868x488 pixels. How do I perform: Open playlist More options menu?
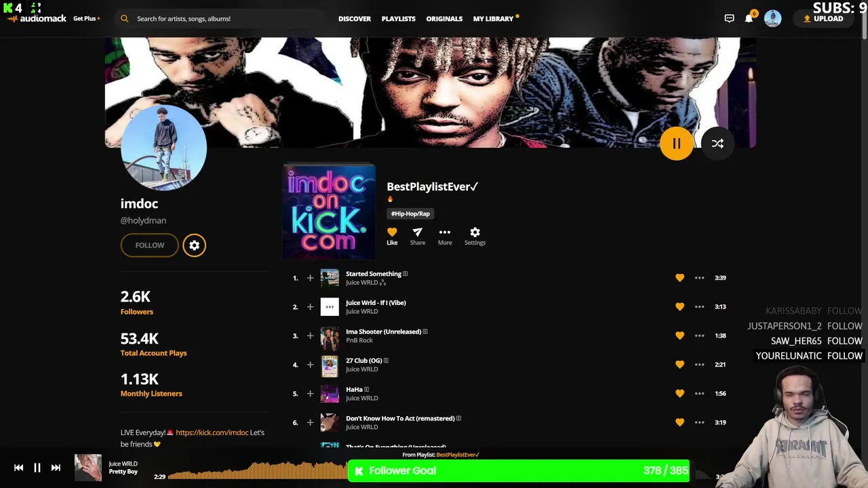(445, 236)
